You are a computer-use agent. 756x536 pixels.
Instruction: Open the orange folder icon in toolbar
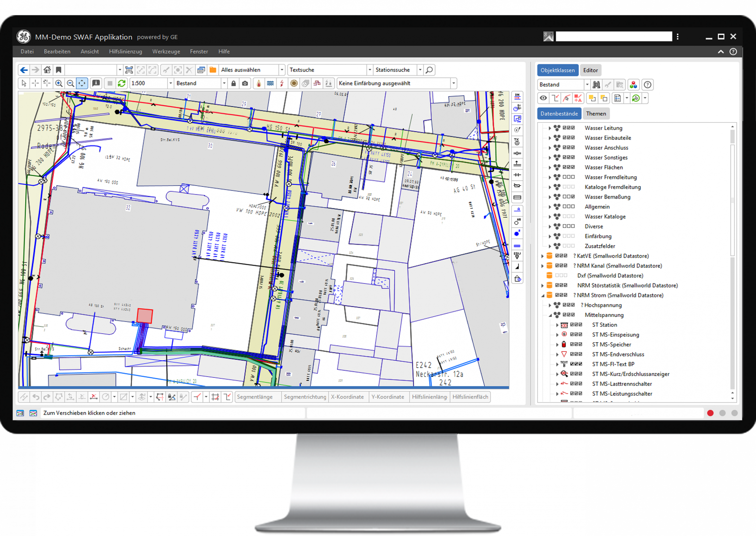click(x=213, y=70)
